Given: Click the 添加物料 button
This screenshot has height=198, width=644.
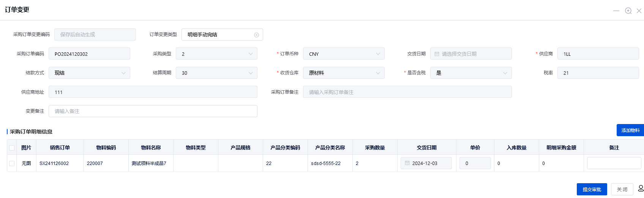Looking at the screenshot, I should coord(630,130).
